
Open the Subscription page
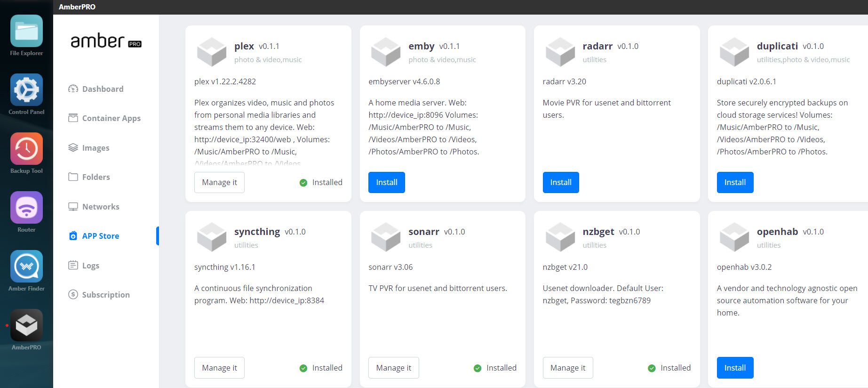pos(106,295)
